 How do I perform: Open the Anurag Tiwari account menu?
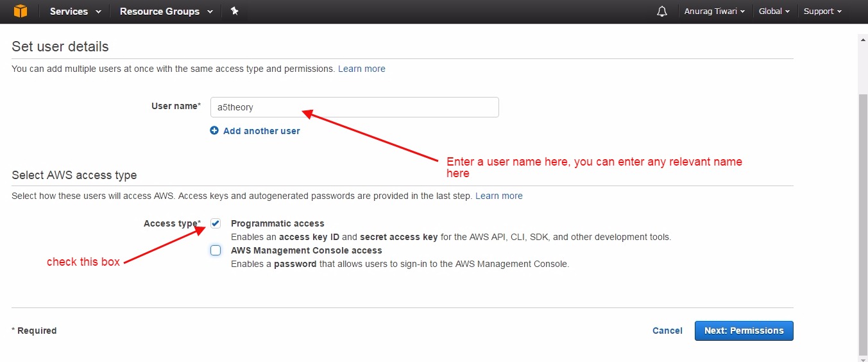[x=713, y=12]
